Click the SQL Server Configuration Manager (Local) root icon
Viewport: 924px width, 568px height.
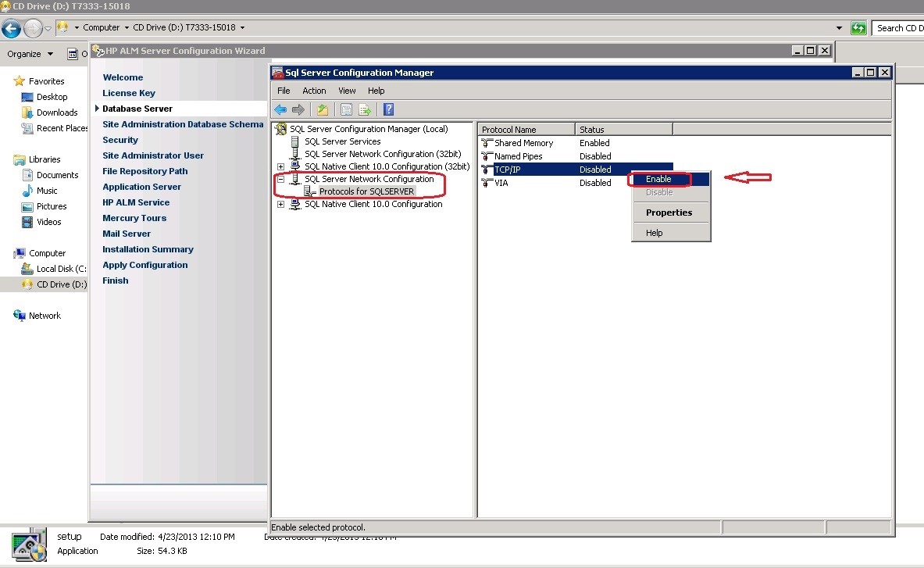[281, 129]
